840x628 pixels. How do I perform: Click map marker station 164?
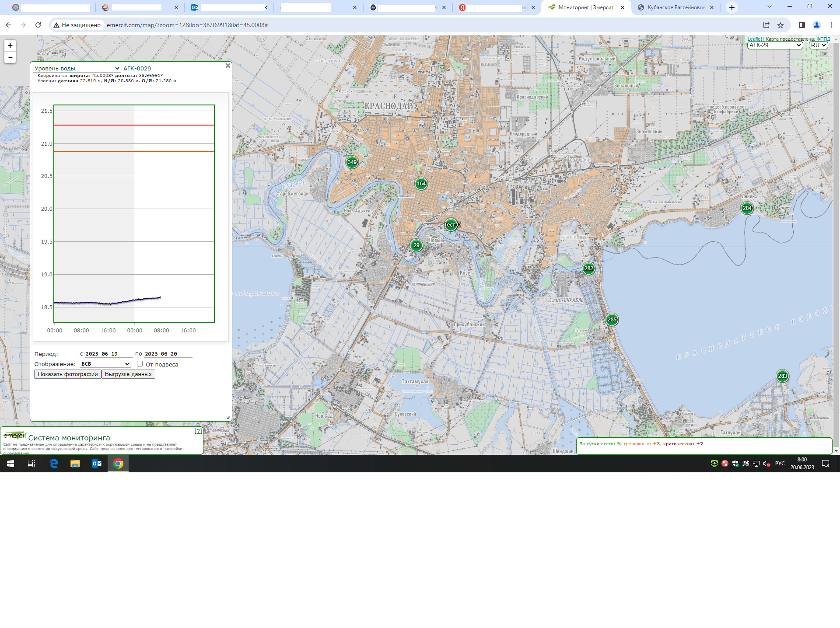coord(421,184)
